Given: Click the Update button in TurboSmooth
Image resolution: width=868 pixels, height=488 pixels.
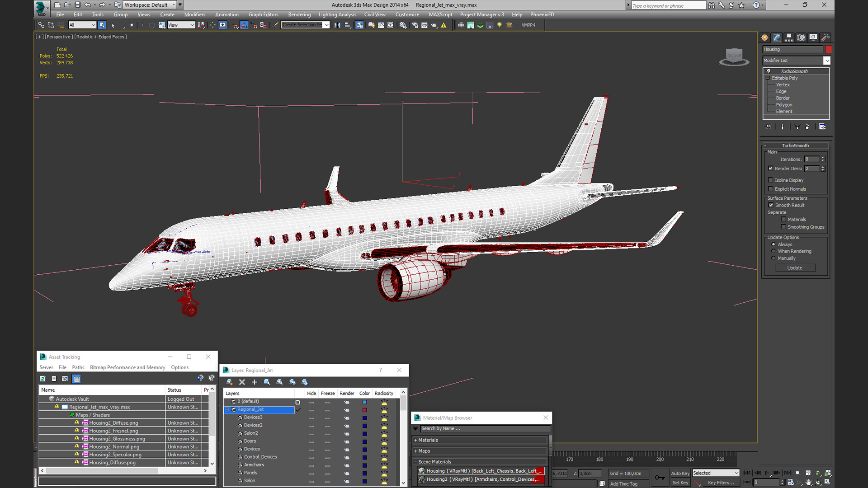Looking at the screenshot, I should tap(795, 268).
